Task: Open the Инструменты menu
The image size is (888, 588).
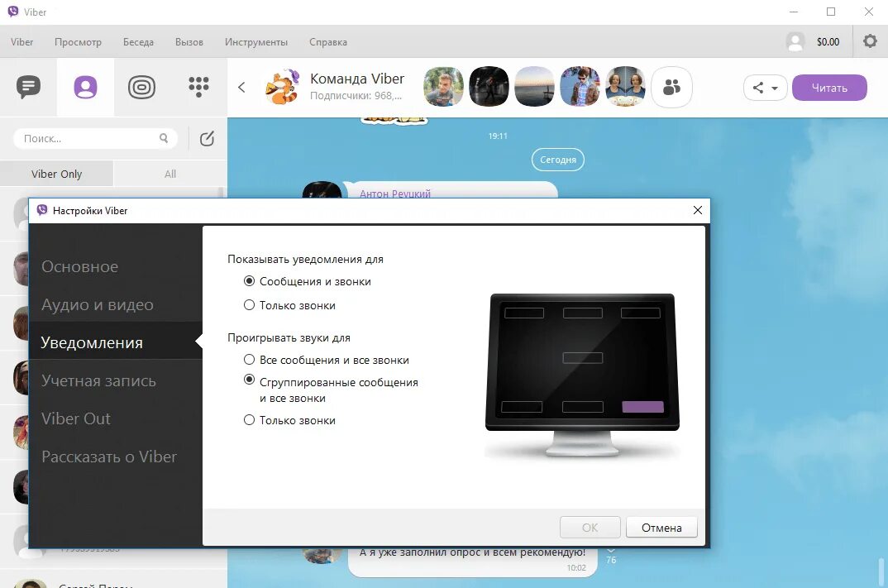Action: [x=256, y=42]
